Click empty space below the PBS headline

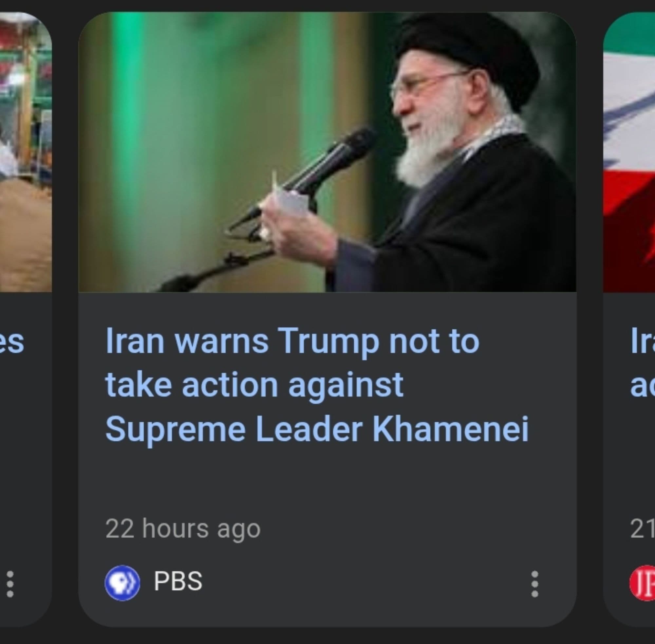pyautogui.click(x=327, y=480)
